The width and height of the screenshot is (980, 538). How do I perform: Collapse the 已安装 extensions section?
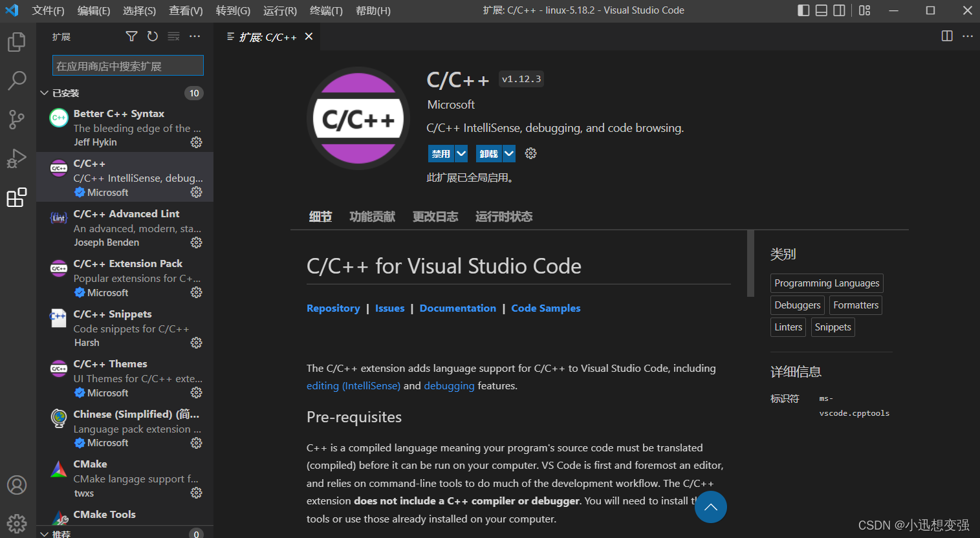click(x=44, y=92)
